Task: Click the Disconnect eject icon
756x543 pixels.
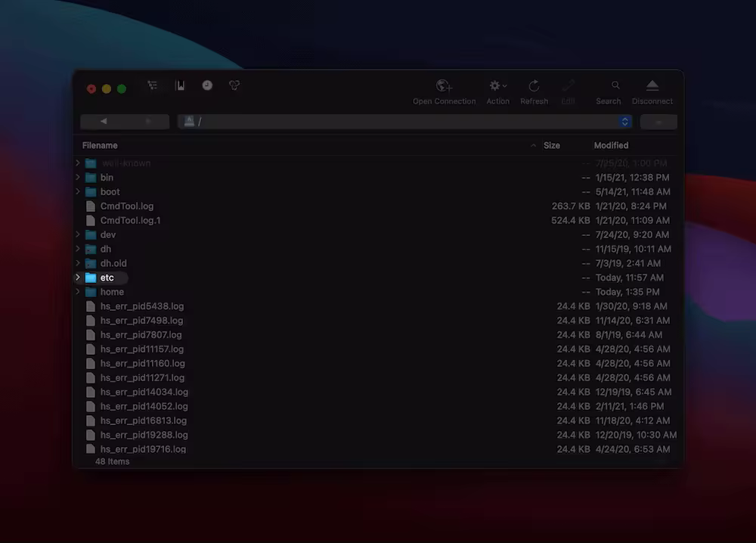Action: tap(652, 86)
